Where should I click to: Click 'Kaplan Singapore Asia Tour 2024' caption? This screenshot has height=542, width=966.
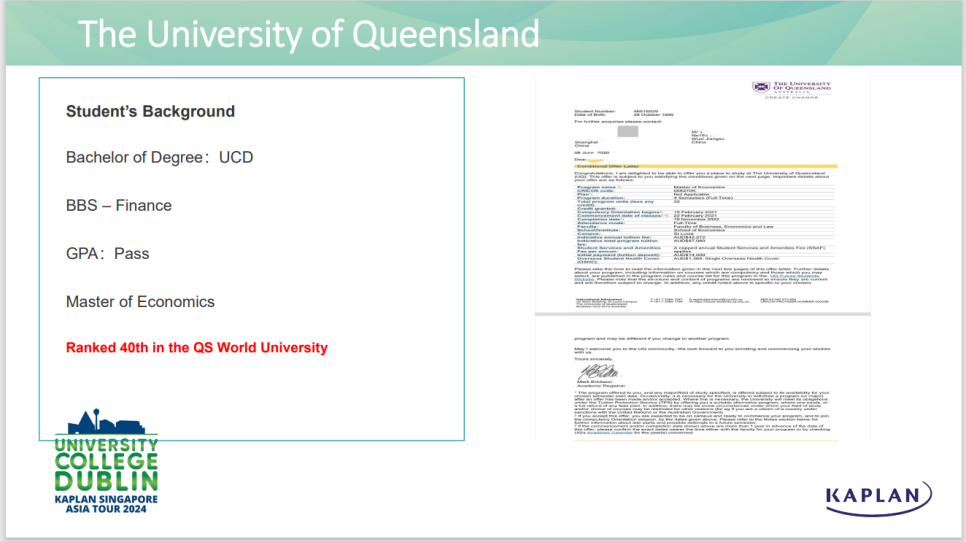[x=106, y=504]
